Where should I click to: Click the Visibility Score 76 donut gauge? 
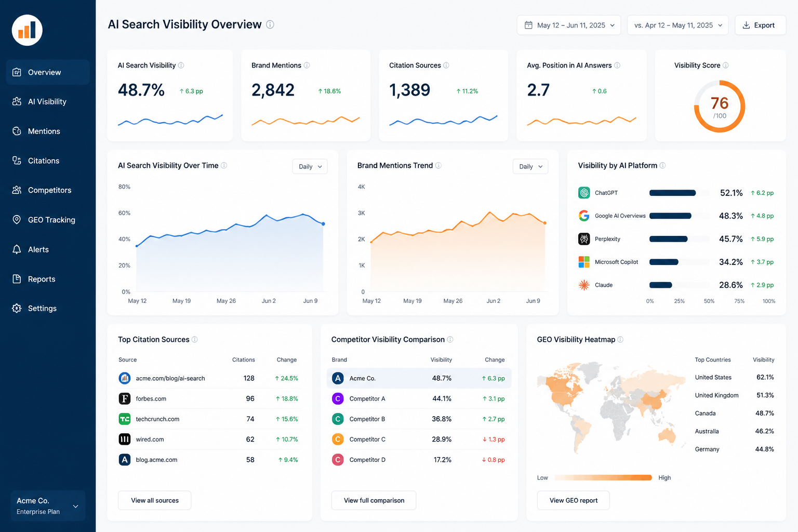[720, 107]
